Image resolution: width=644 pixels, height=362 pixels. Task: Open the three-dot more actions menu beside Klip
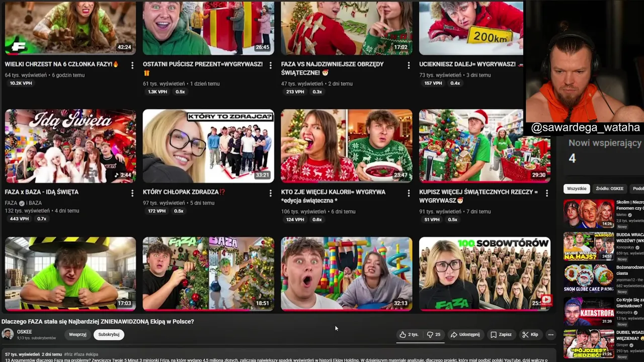click(x=551, y=334)
